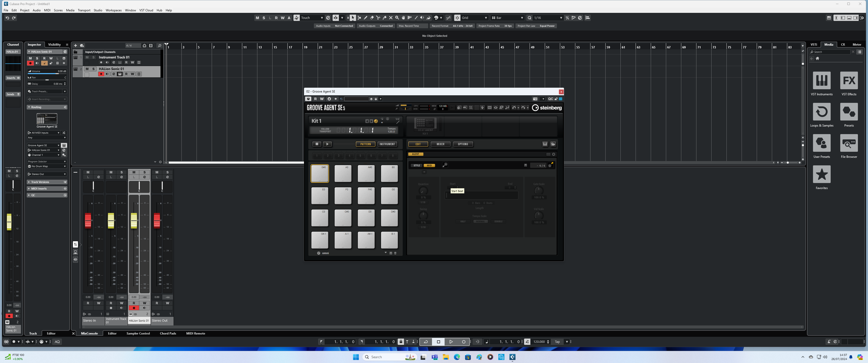The width and height of the screenshot is (868, 363).
Task: Mute the HALion Sonic 01 track
Action: click(87, 69)
